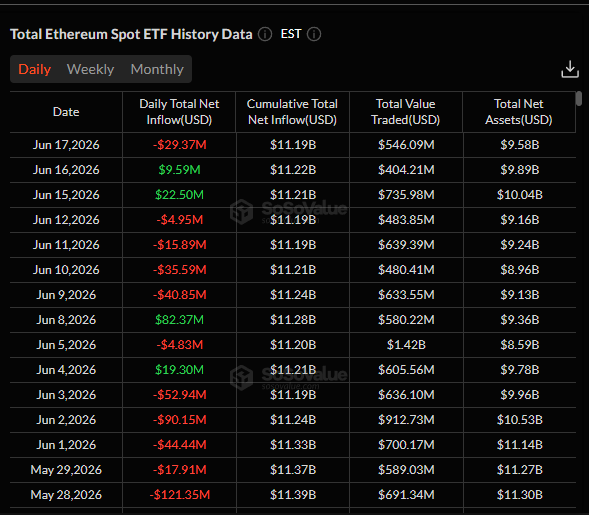Screen dimensions: 589x515
Task: Switch to the Weekly tab
Action: click(90, 69)
